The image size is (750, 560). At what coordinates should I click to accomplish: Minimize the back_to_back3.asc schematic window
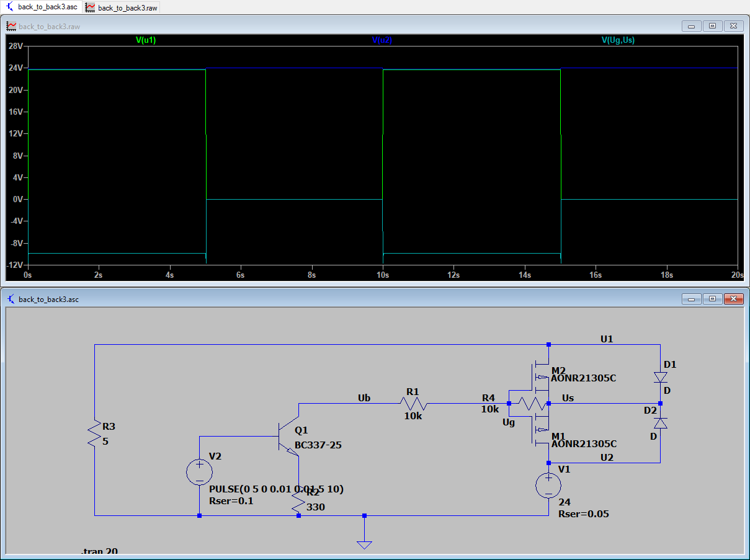692,299
